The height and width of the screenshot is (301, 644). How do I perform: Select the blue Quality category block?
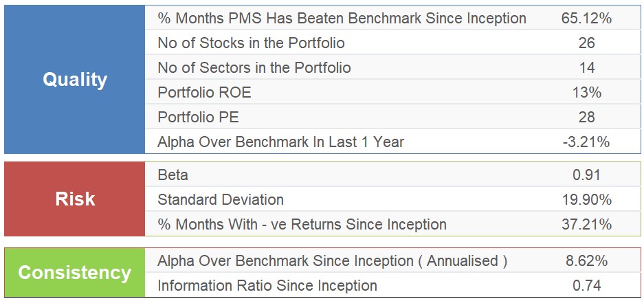(74, 79)
